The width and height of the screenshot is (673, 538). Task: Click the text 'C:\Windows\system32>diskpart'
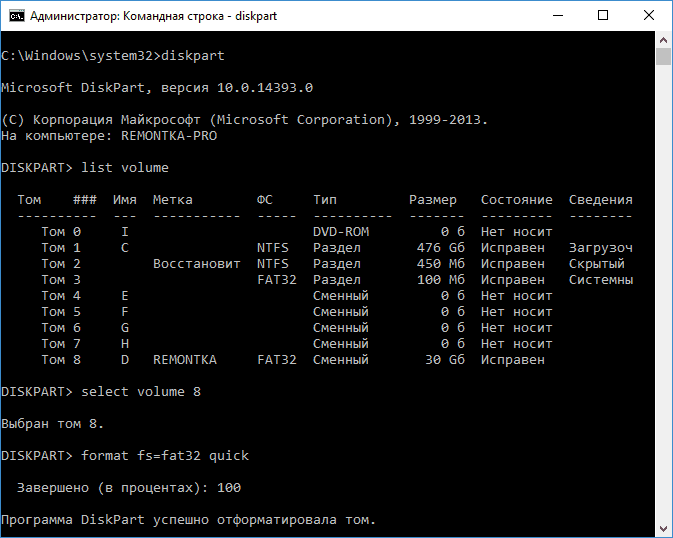pyautogui.click(x=113, y=56)
